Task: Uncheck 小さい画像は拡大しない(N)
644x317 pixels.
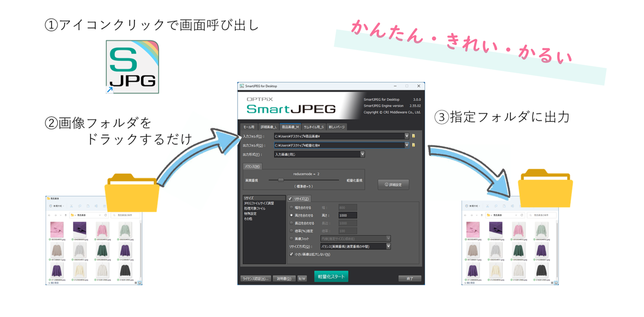Action: pos(292,254)
